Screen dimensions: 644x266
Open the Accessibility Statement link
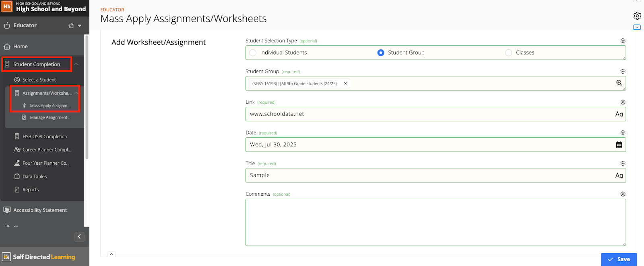click(40, 210)
